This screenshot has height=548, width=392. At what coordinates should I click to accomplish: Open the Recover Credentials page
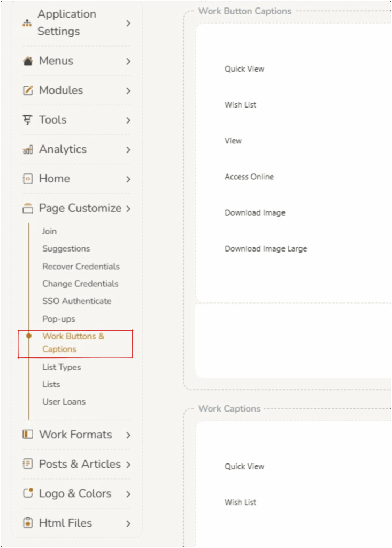(x=81, y=267)
